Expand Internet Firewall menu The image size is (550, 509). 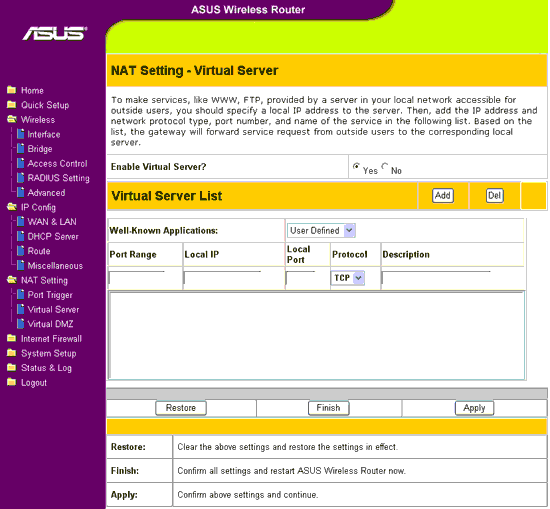click(x=51, y=339)
